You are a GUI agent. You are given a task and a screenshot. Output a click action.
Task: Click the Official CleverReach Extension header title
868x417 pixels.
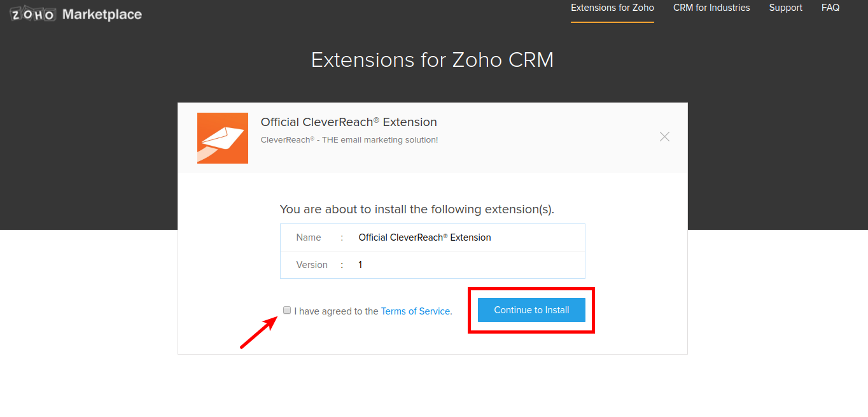click(x=349, y=122)
